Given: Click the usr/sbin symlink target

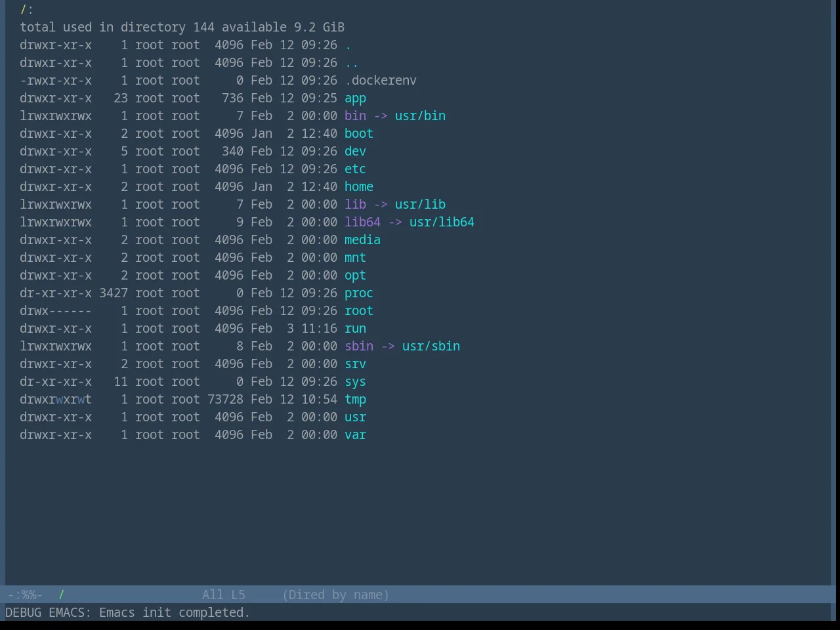Looking at the screenshot, I should tap(431, 346).
